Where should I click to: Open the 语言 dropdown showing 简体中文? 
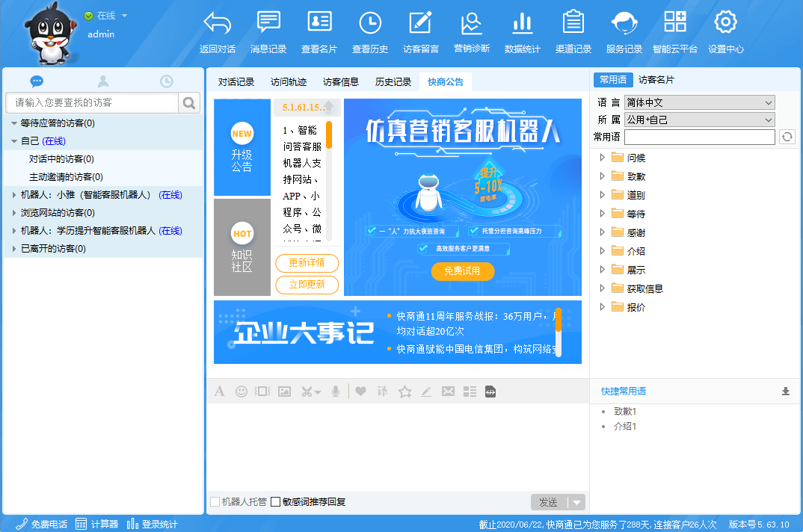click(x=699, y=102)
